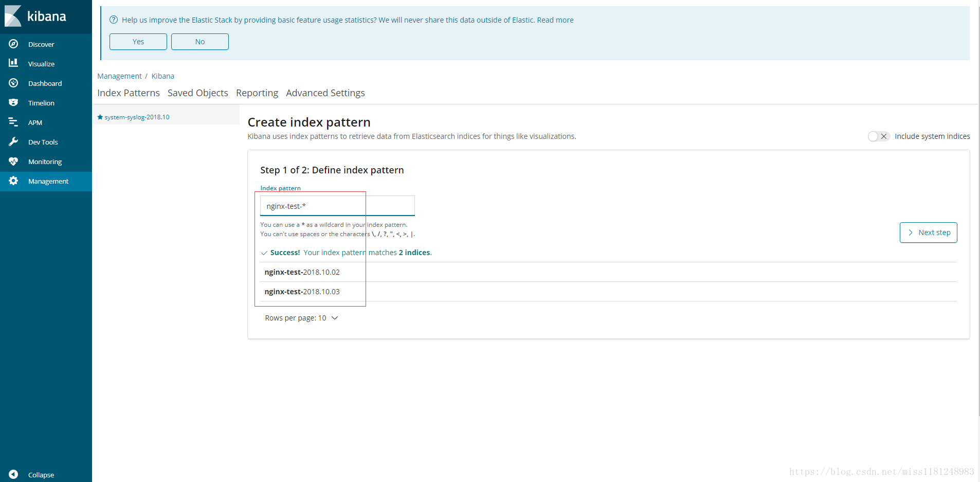Select APM label in sidebar
The height and width of the screenshot is (482, 980).
coord(35,122)
